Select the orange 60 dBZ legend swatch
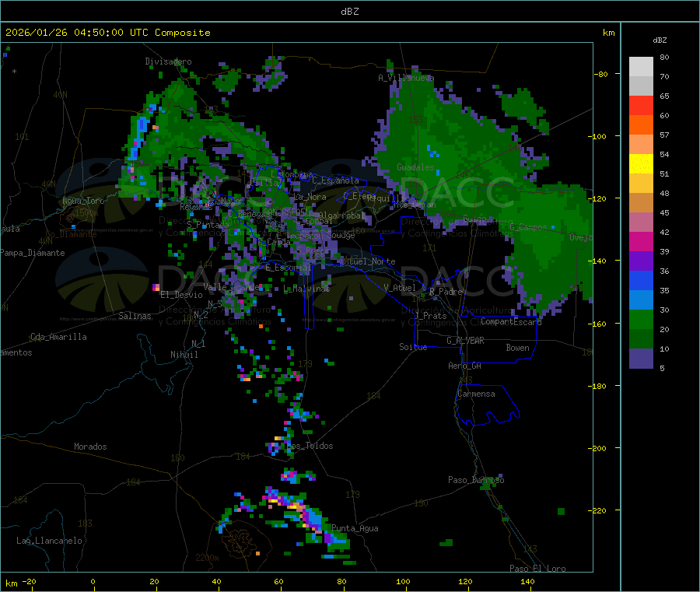This screenshot has height=592, width=700. click(x=641, y=125)
